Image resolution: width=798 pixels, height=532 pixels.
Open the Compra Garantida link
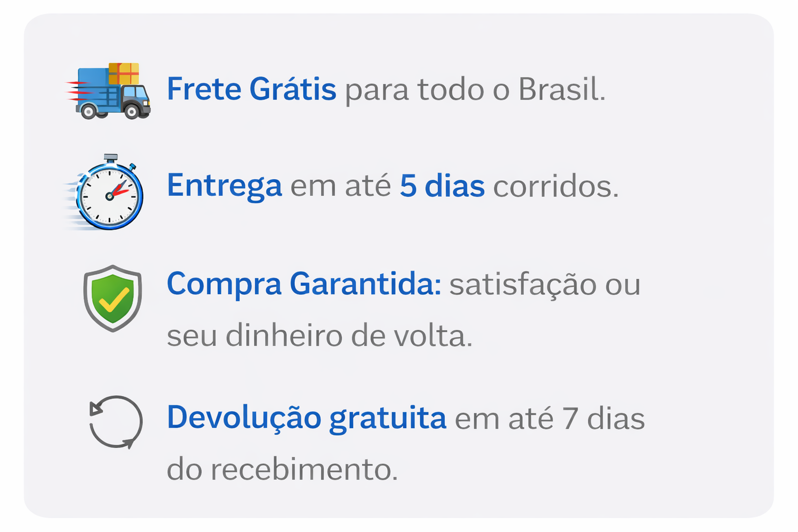click(x=304, y=284)
